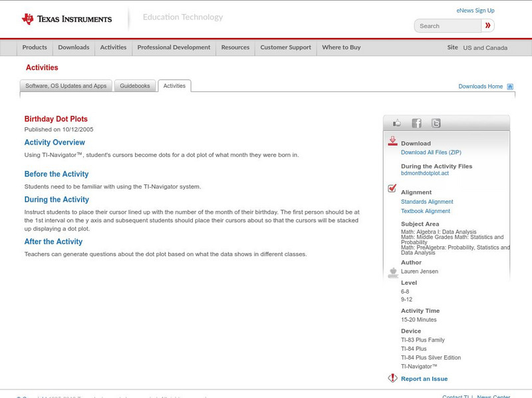Expand the Professional Development menu
The width and height of the screenshot is (532, 398).
pyautogui.click(x=174, y=47)
